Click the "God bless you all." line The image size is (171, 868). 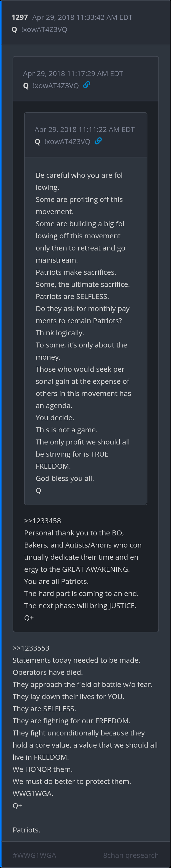[x=65, y=478]
